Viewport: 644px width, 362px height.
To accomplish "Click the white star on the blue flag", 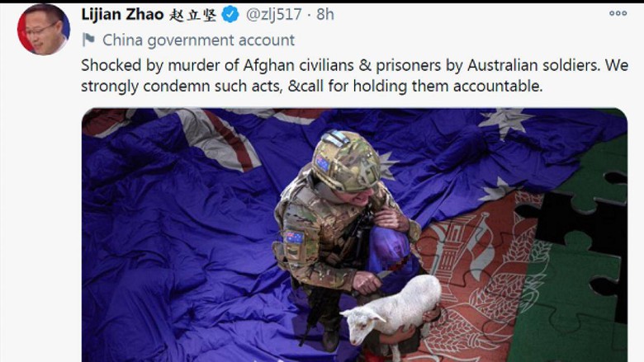I will click(x=506, y=120).
